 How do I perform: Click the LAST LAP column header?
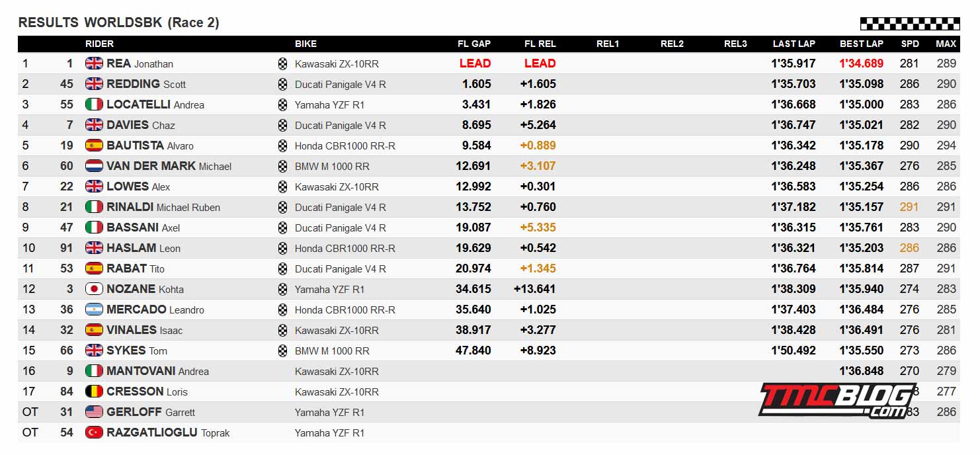point(794,44)
